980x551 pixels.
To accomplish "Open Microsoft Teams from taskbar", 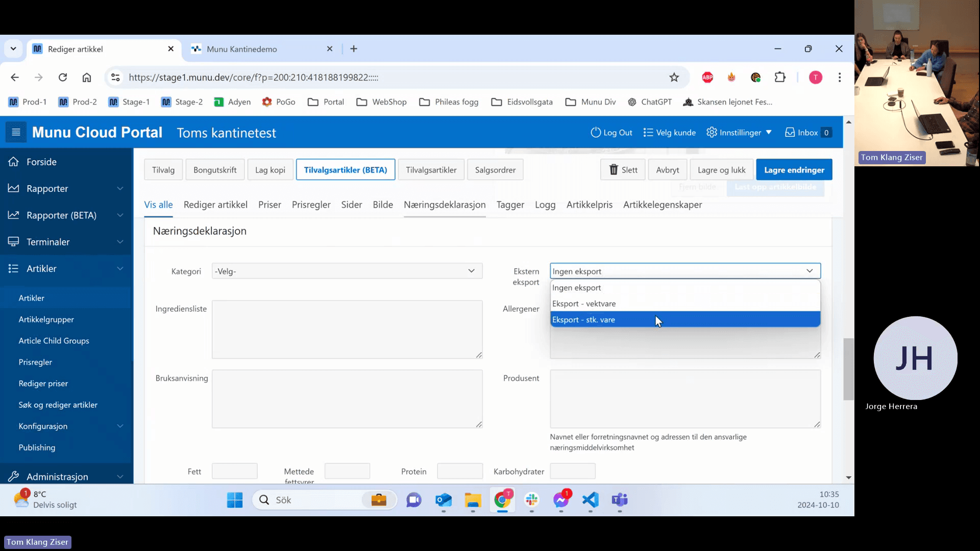I will point(620,500).
